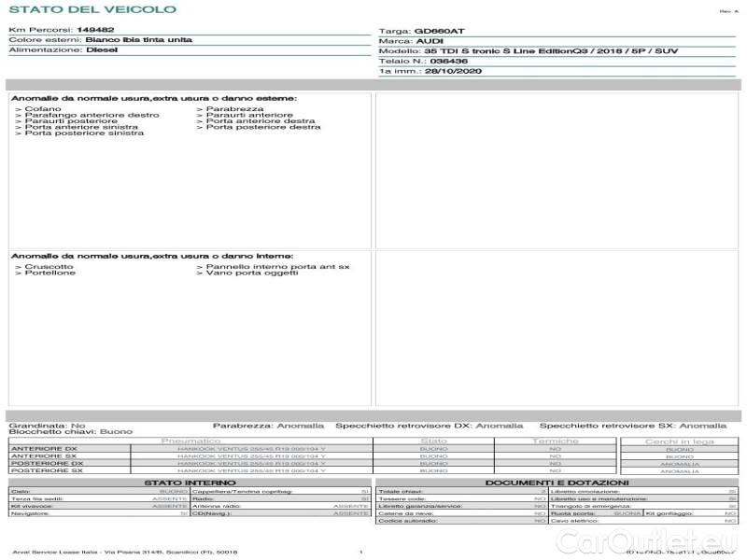
Task: Click the 'Terza fila sedili' row label
Action: (37, 498)
